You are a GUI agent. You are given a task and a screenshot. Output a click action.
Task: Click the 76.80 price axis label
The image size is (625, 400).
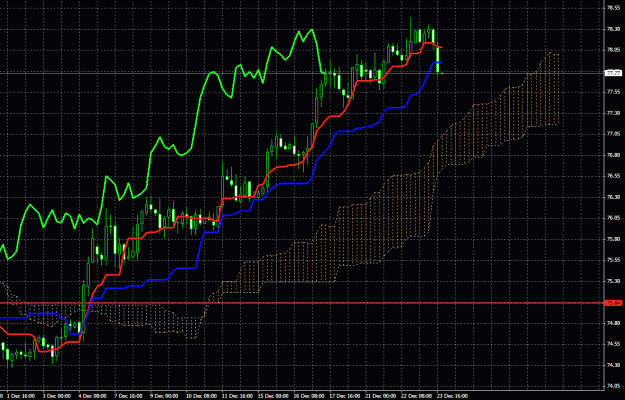pyautogui.click(x=613, y=155)
